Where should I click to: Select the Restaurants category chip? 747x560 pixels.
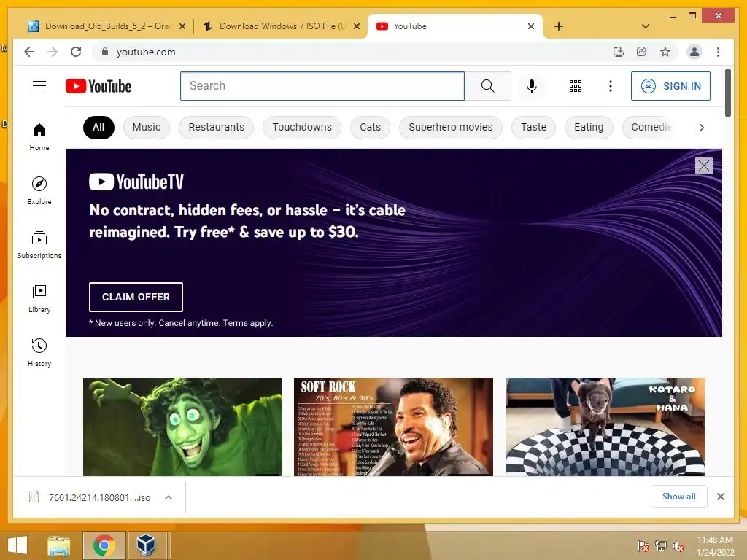pyautogui.click(x=216, y=127)
